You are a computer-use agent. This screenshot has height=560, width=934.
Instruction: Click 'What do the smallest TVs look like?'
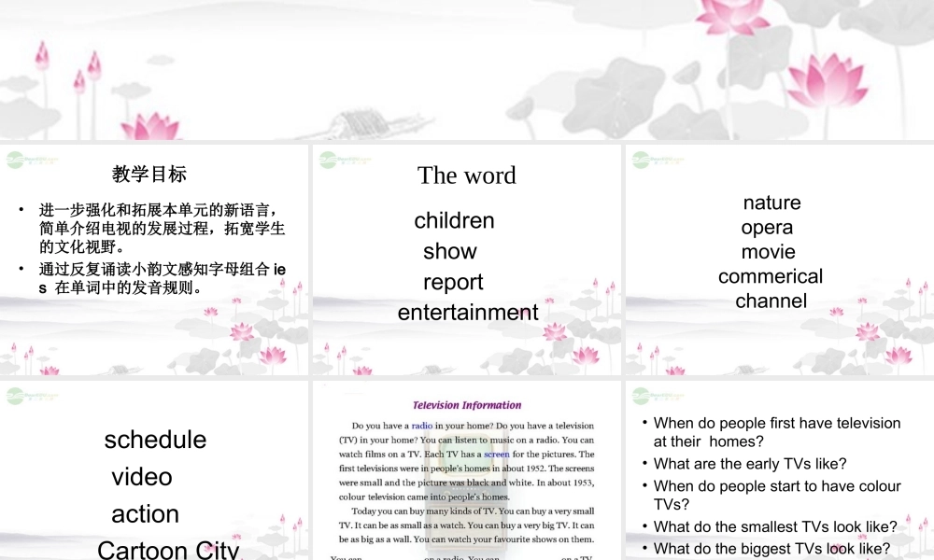[x=775, y=526]
